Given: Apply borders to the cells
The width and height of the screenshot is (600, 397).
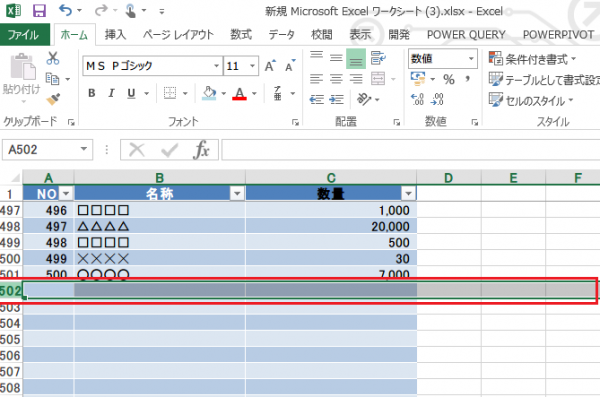Looking at the screenshot, I should [x=170, y=93].
